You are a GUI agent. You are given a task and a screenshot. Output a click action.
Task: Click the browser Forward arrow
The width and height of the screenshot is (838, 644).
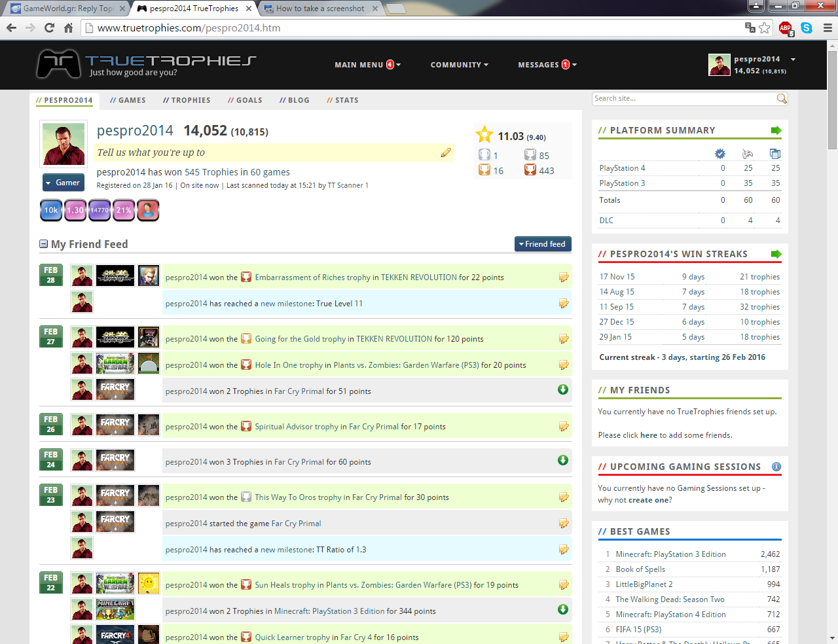click(x=30, y=27)
